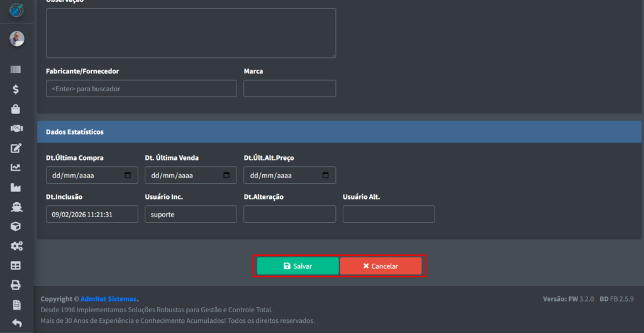Open the line chart sidebar icon

(16, 167)
